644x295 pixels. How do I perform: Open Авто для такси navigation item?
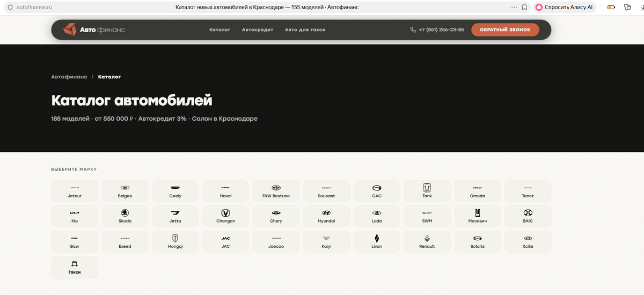pos(305,29)
